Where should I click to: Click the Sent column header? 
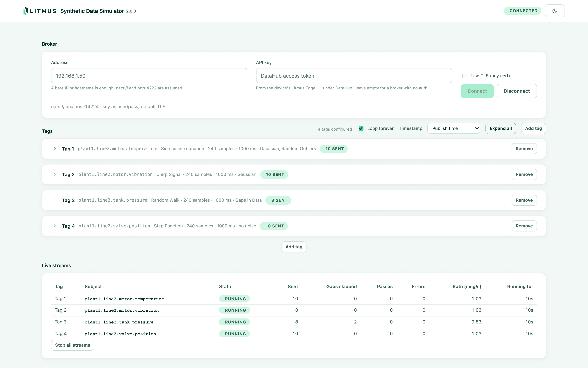coord(293,286)
